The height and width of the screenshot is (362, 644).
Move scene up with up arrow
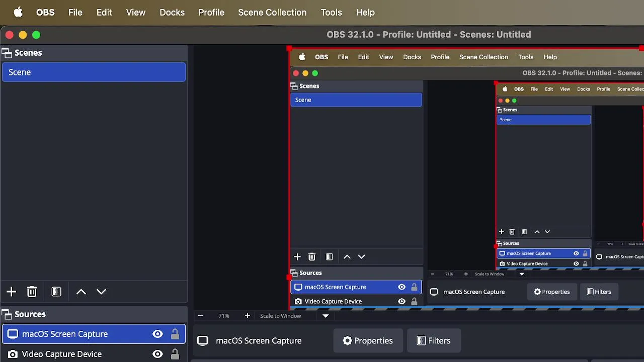[x=81, y=292]
